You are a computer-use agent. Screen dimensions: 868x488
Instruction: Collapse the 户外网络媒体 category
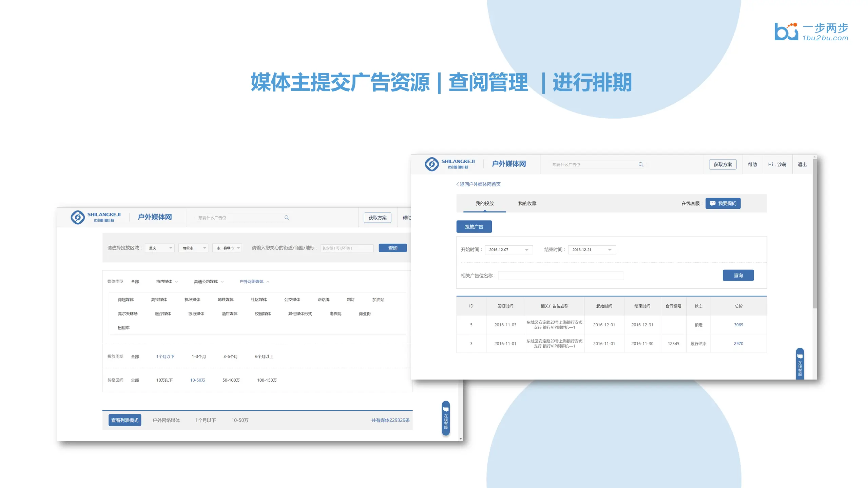tap(268, 282)
